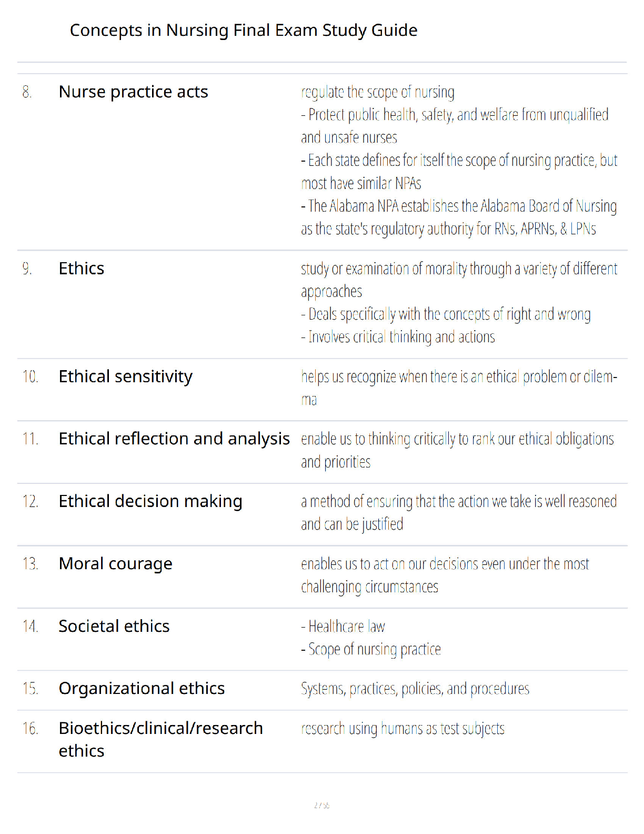The height and width of the screenshot is (834, 644).
Task: Click the 'Organizational ethics' term
Action: [x=142, y=689]
